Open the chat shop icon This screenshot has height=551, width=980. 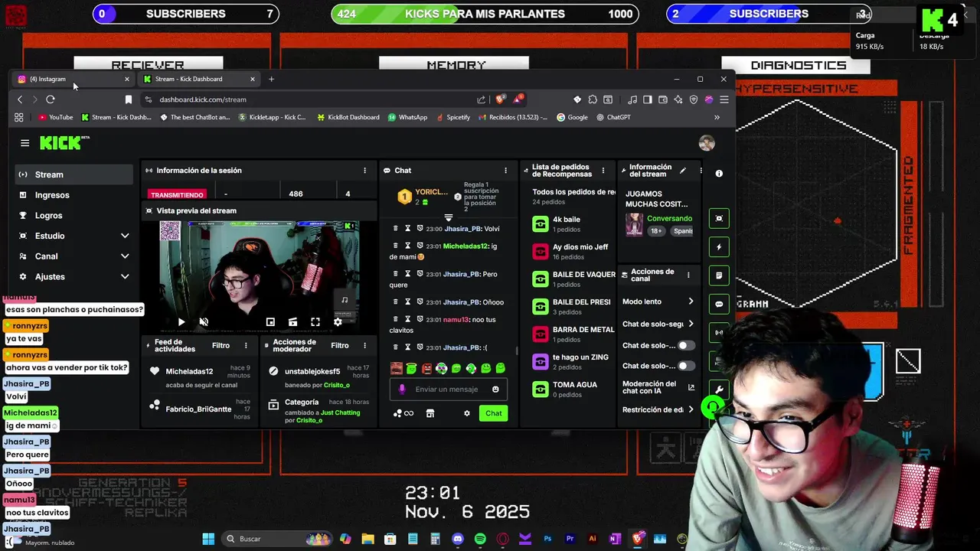(x=430, y=413)
